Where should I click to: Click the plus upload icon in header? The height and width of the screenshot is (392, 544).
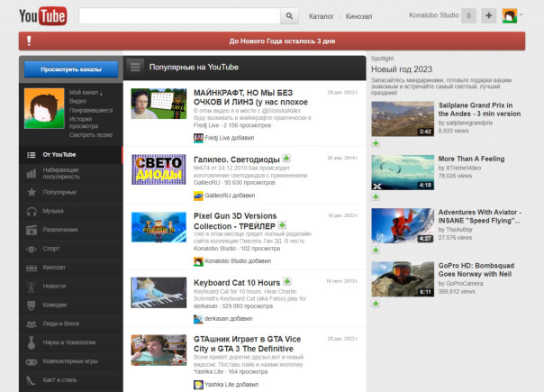[x=489, y=16]
